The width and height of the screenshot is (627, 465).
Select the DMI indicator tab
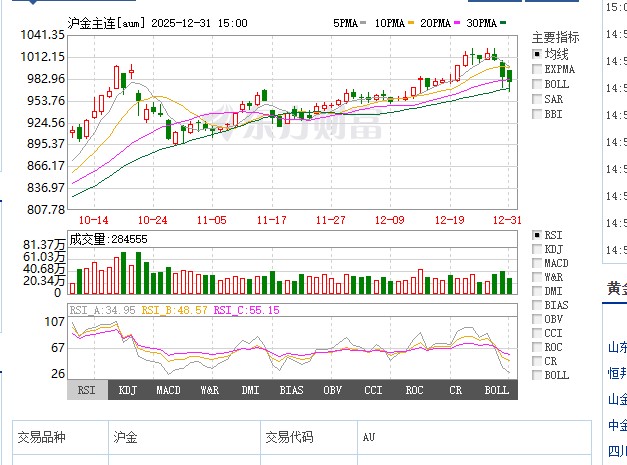click(x=250, y=390)
